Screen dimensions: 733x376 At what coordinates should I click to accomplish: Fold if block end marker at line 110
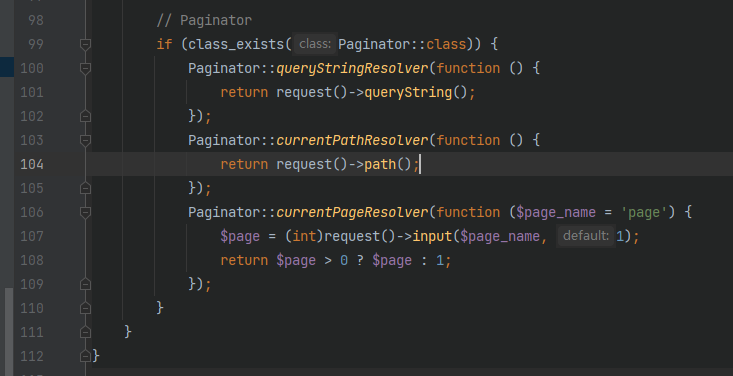(x=85, y=308)
